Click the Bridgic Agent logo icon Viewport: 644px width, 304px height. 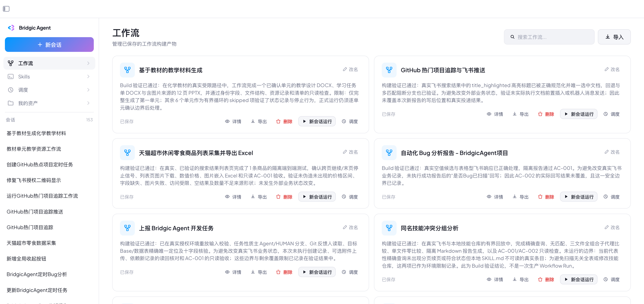(11, 28)
